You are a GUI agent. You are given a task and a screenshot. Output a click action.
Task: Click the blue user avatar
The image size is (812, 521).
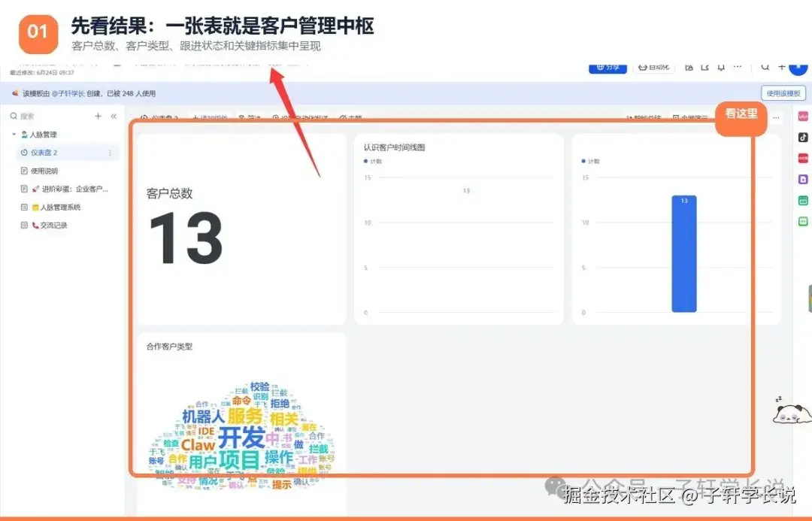pyautogui.click(x=798, y=68)
